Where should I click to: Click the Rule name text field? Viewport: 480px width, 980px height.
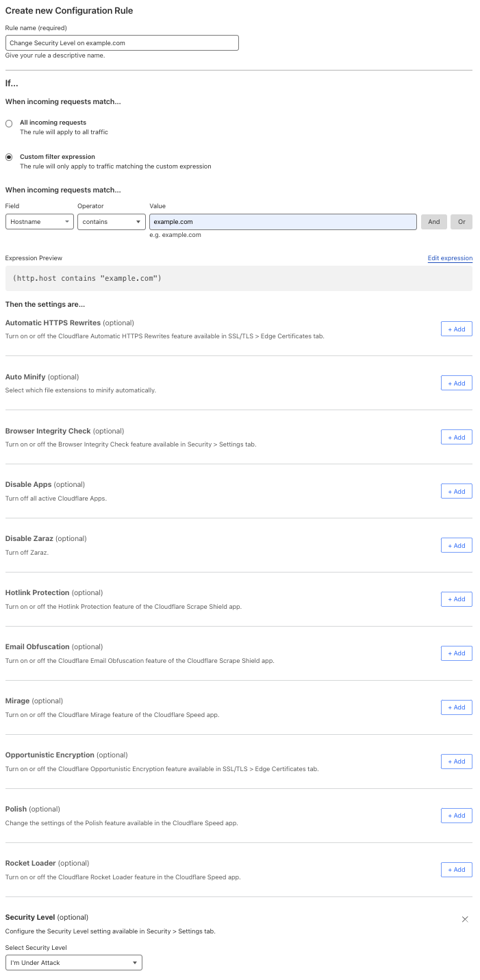(x=122, y=43)
